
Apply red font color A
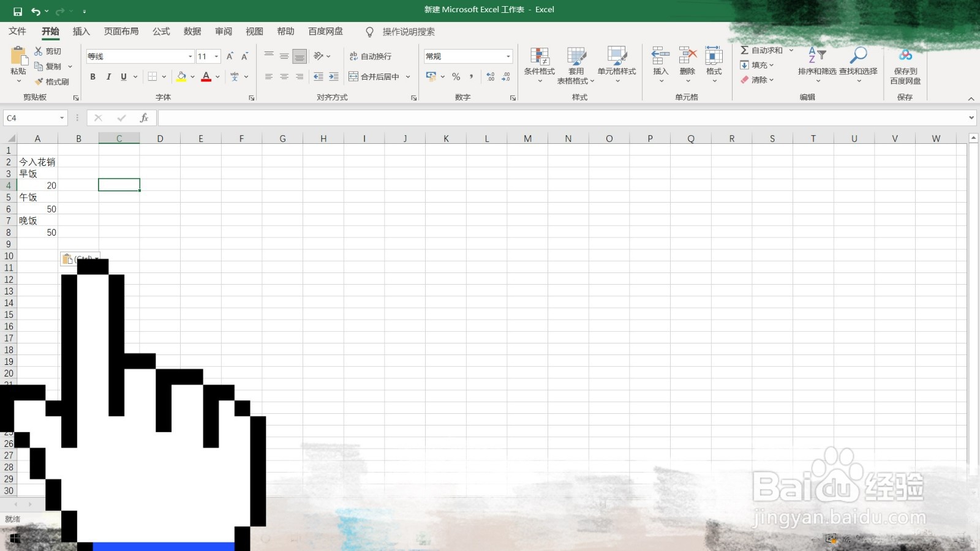click(206, 77)
